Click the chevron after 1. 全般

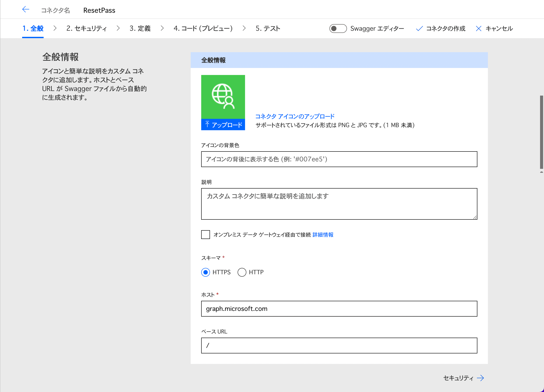coord(55,28)
